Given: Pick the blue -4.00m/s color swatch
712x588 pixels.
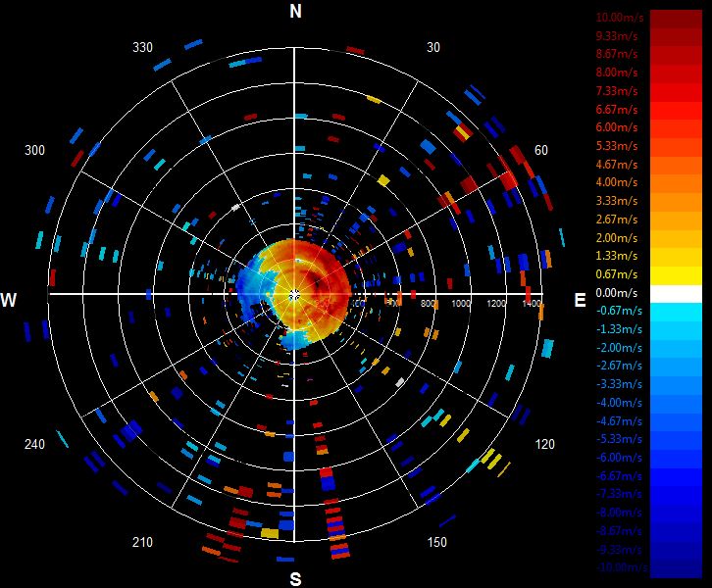Looking at the screenshot, I should click(x=676, y=404).
